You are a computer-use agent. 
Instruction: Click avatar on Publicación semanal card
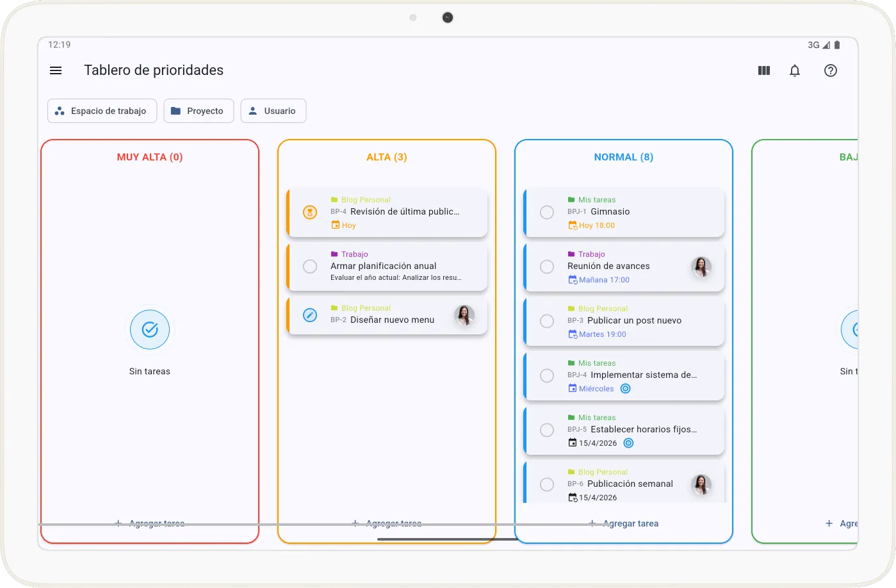coord(701,484)
